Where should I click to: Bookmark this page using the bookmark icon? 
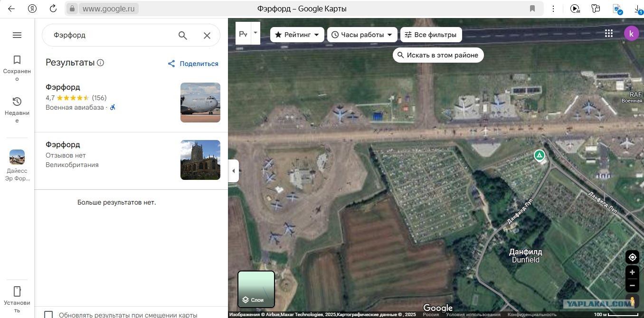(532, 9)
